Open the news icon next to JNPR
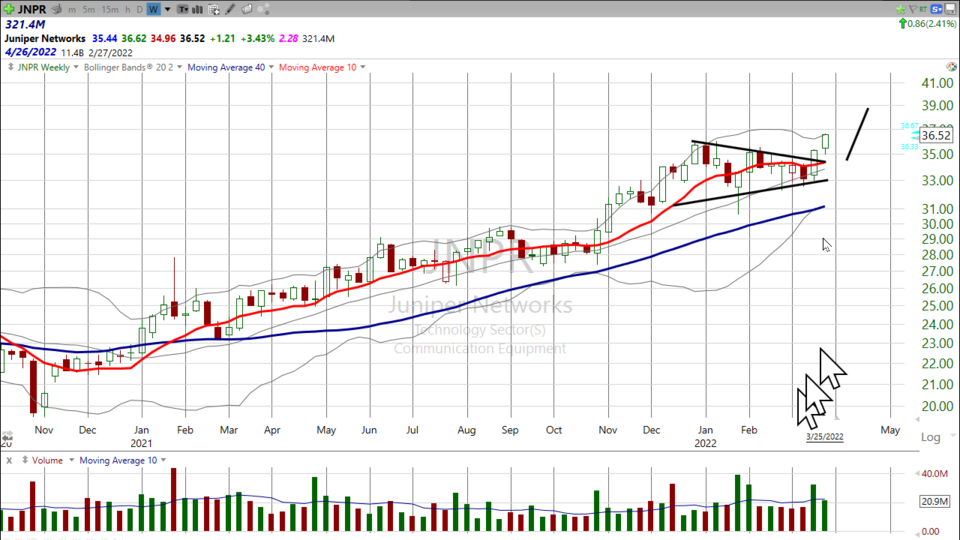The width and height of the screenshot is (960, 540). pos(57,9)
